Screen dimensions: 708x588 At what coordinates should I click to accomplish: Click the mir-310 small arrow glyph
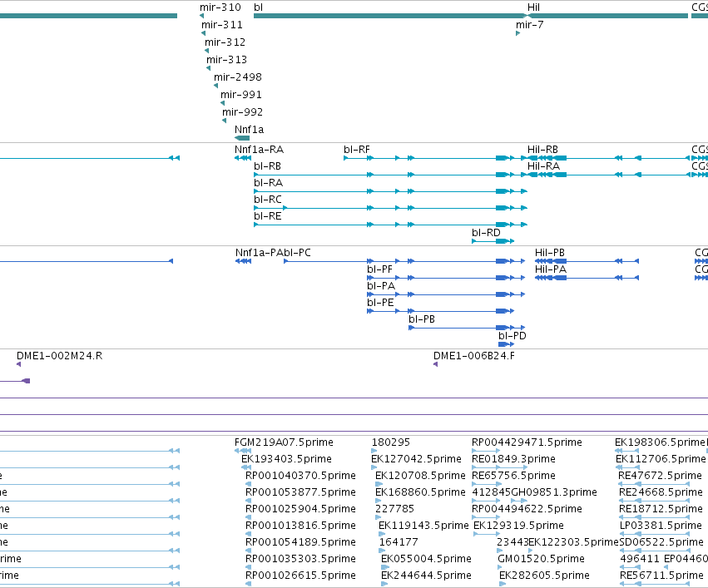(201, 16)
